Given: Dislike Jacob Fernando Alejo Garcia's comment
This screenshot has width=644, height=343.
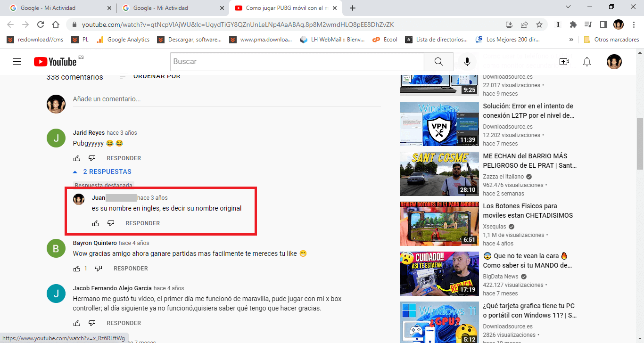Looking at the screenshot, I should 92,323.
